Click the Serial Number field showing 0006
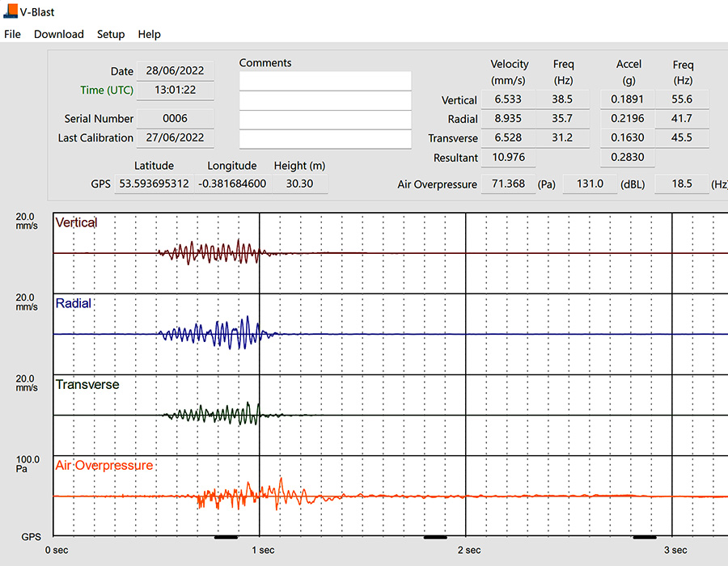Image resolution: width=728 pixels, height=566 pixels. pyautogui.click(x=176, y=118)
